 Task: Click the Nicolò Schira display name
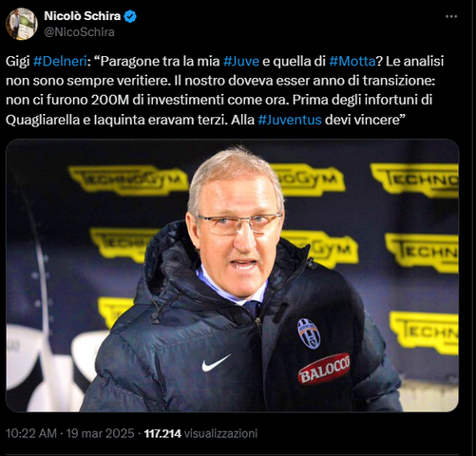tap(83, 16)
